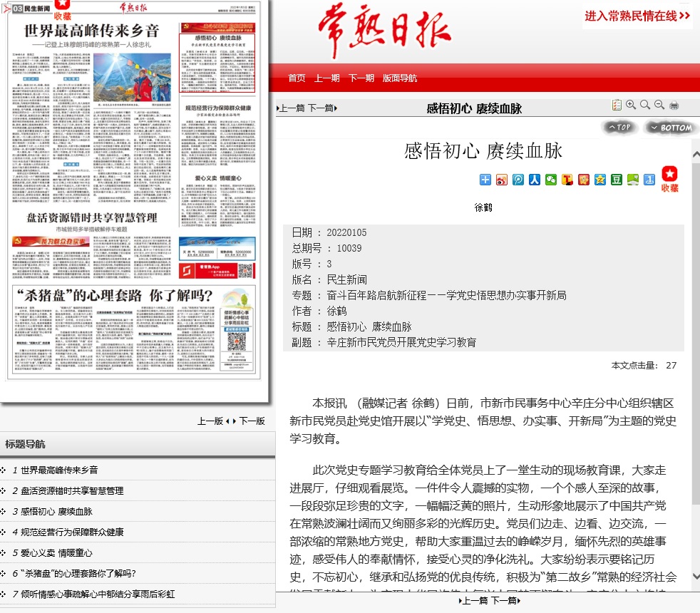Click 上一篇 in the article's top navigation

pyautogui.click(x=292, y=108)
